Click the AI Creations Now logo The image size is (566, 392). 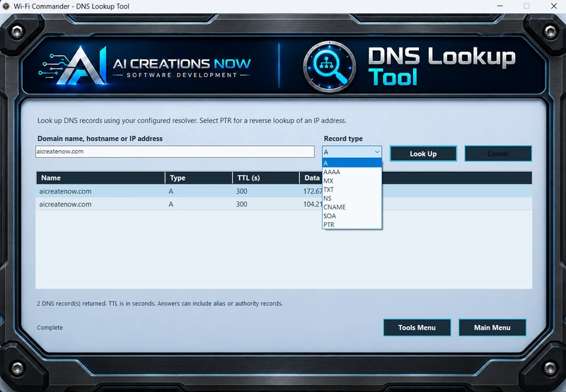coord(145,66)
